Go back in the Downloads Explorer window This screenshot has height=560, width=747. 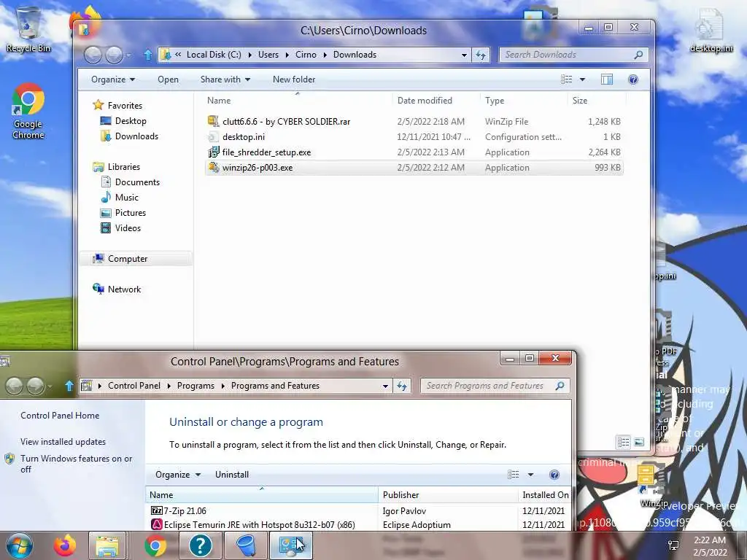[93, 55]
